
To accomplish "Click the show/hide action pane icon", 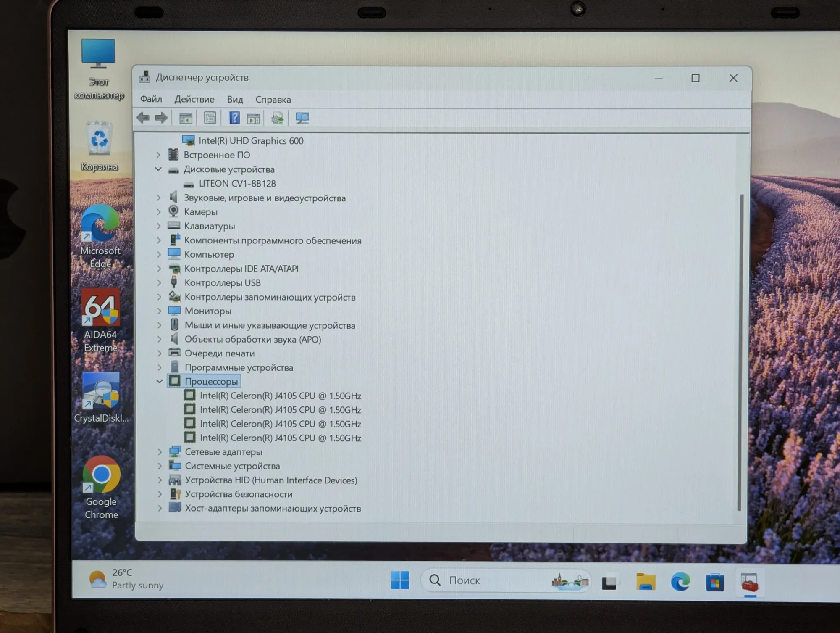I will [x=253, y=119].
